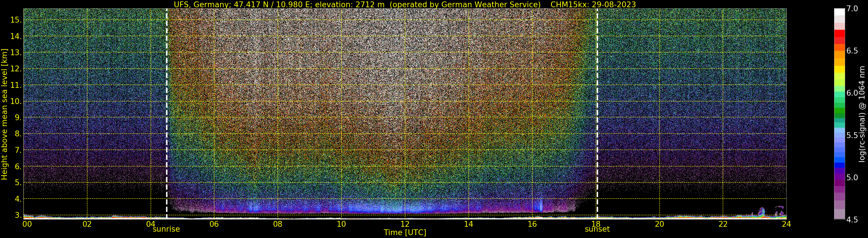Click the height axis tick label '7.'
868x238 pixels.
[18, 150]
